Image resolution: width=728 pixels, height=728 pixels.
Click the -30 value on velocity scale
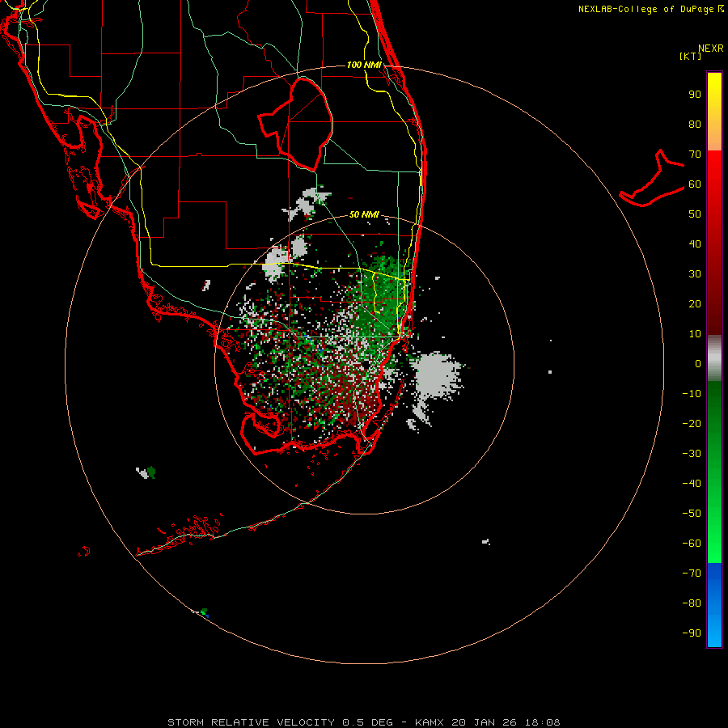pyautogui.click(x=692, y=454)
